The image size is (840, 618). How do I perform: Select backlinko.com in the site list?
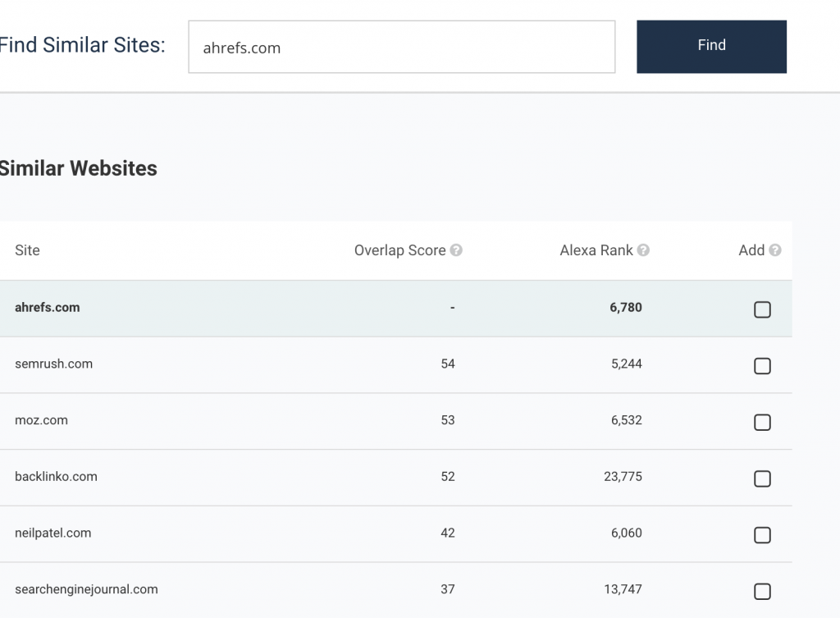point(56,476)
